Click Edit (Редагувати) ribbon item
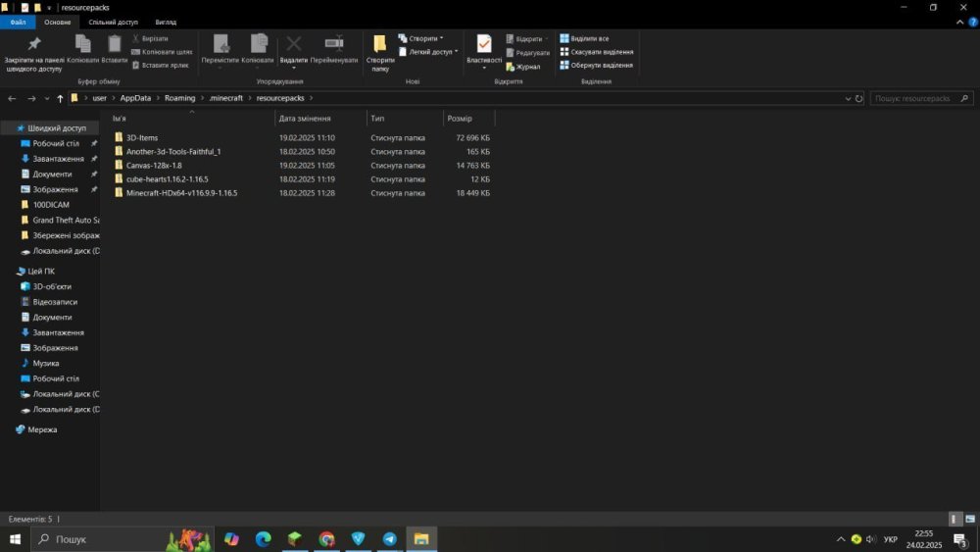This screenshot has width=980, height=552. [x=527, y=53]
